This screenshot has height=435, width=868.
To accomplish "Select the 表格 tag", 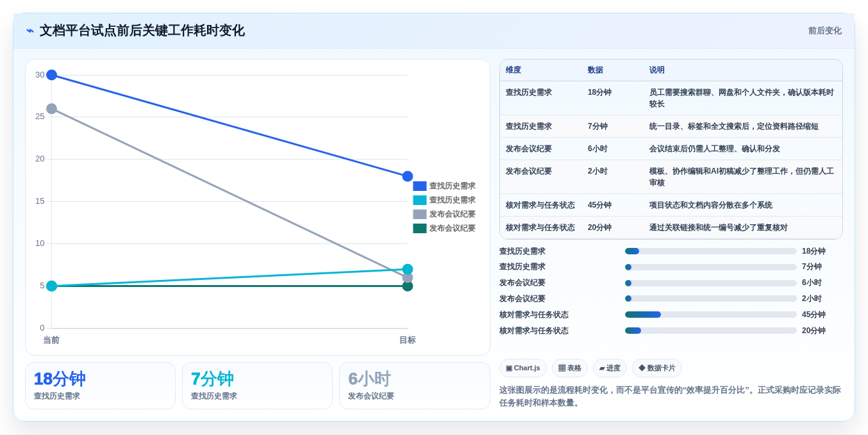I will (570, 368).
